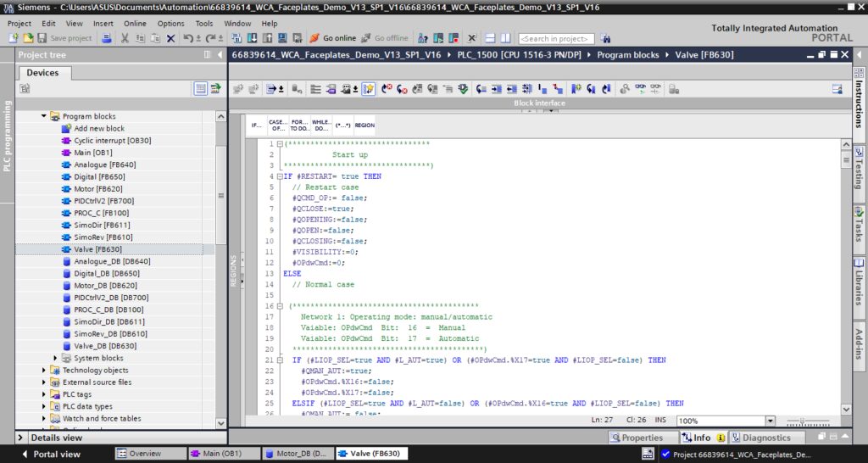This screenshot has height=463, width=868.
Task: Open Instructions side task card
Action: point(860,97)
